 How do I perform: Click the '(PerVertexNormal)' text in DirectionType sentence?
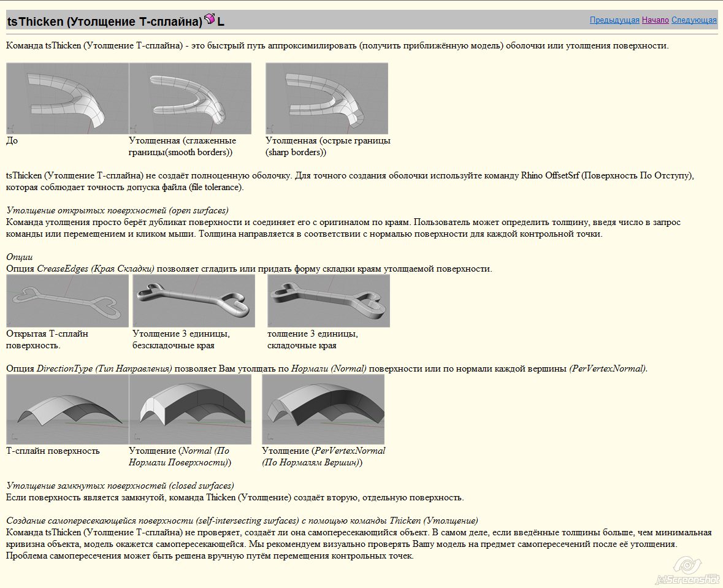click(608, 368)
